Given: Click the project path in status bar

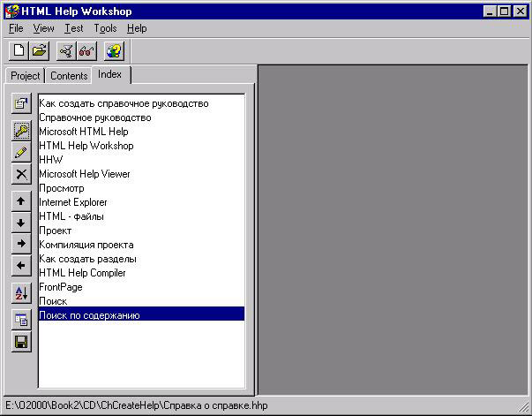Looking at the screenshot, I should 137,405.
